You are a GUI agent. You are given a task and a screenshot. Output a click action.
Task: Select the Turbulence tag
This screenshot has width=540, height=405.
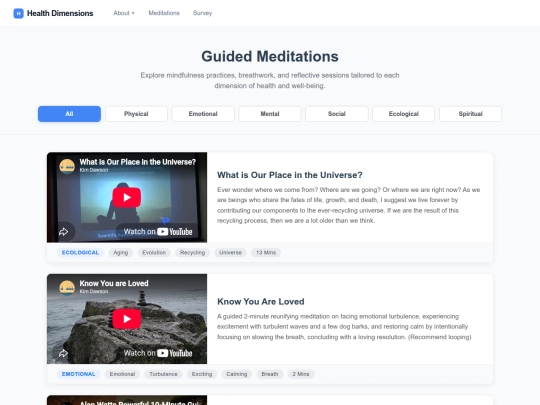(x=163, y=374)
